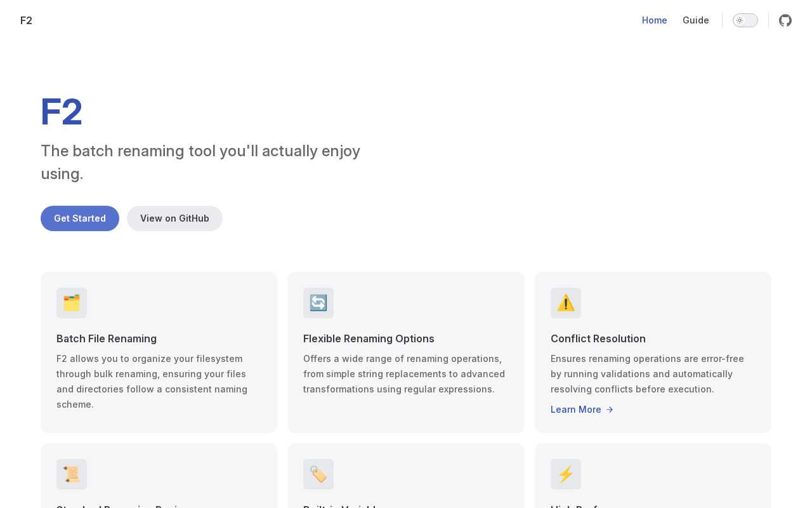Image resolution: width=812 pixels, height=508 pixels.
Task: Click the file dividers icon for Batch Renaming
Action: (72, 303)
